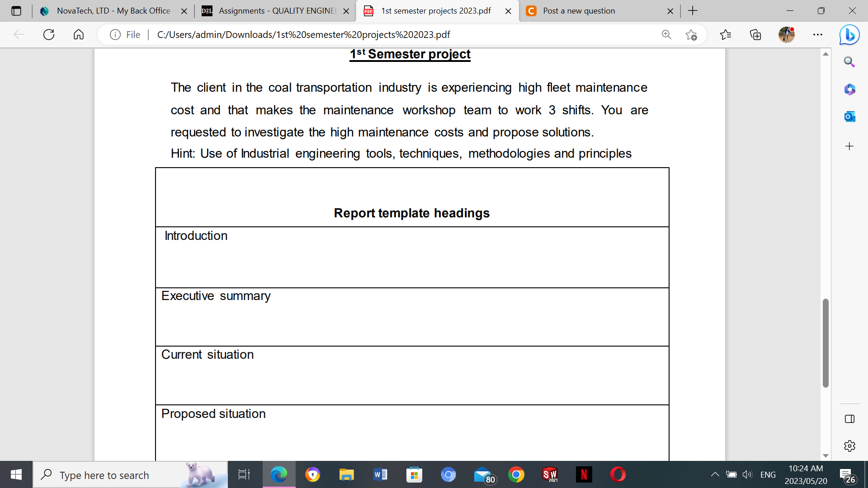868x488 pixels.
Task: Refresh the current PDF page
Action: point(48,34)
